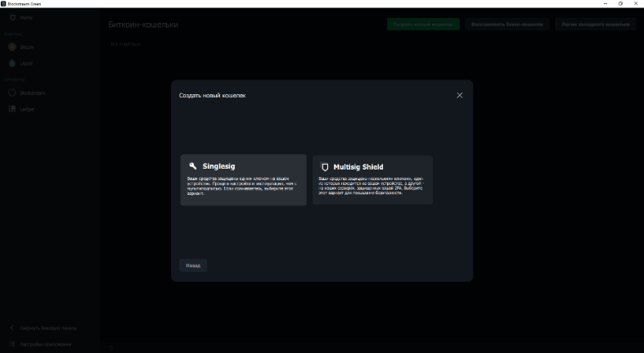The width and height of the screenshot is (644, 353).
Task: Click the green Создать новый кошелек button
Action: click(423, 25)
